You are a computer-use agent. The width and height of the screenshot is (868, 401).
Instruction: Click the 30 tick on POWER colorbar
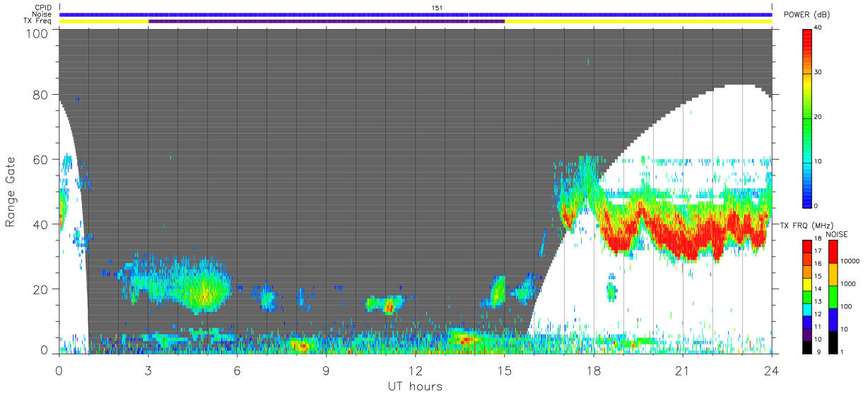point(819,72)
